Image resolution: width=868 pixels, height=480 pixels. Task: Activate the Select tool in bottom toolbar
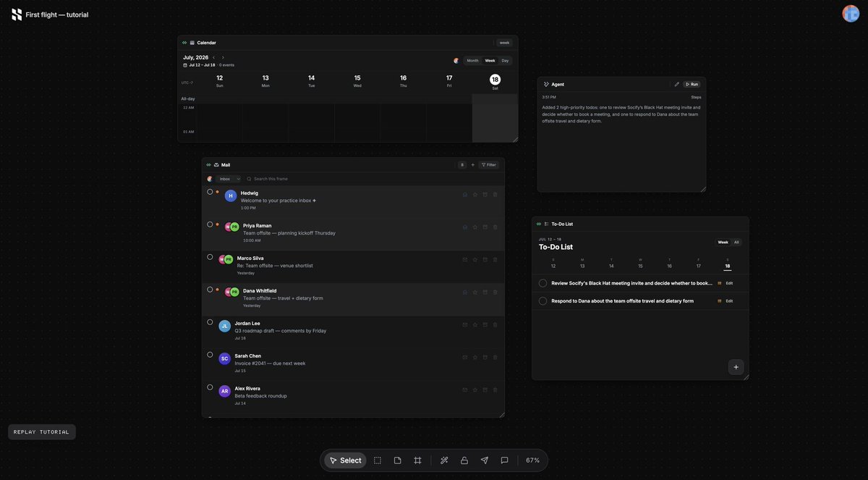pos(346,460)
